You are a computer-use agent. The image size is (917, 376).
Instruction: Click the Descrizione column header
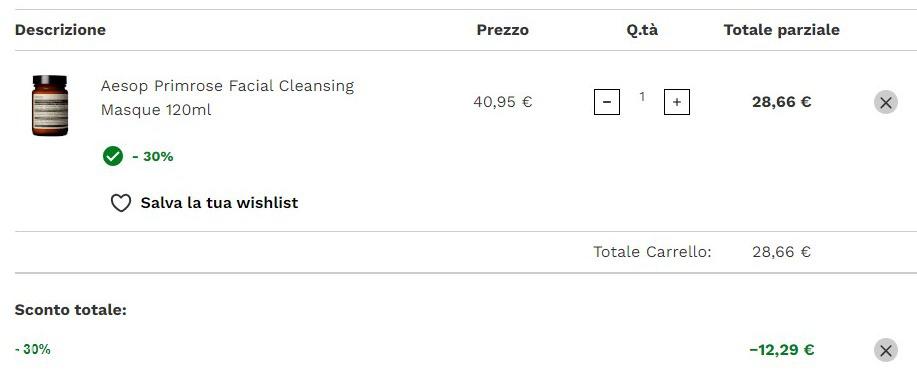point(60,30)
